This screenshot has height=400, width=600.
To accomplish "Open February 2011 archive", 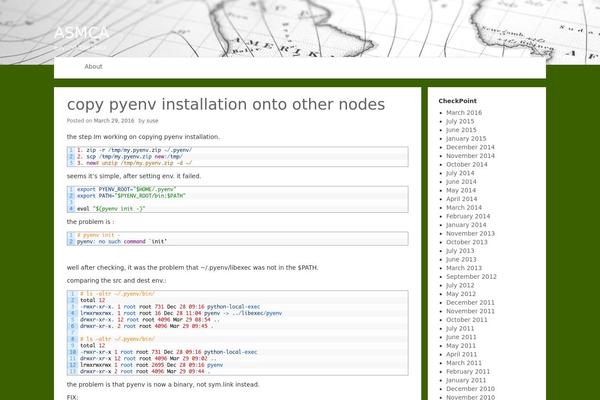I will [x=468, y=372].
